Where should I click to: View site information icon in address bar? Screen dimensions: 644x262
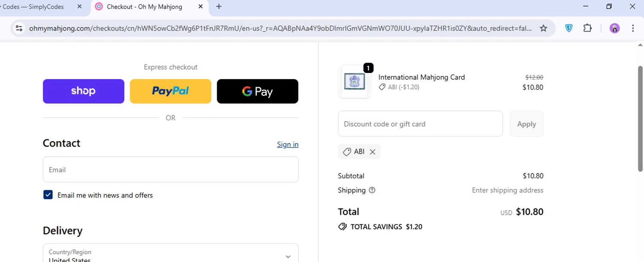pos(19,28)
